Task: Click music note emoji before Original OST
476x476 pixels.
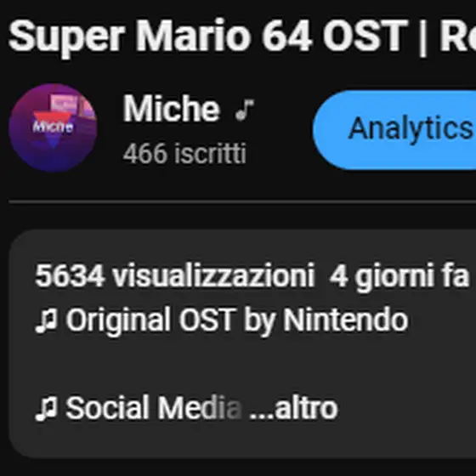Action: click(46, 320)
